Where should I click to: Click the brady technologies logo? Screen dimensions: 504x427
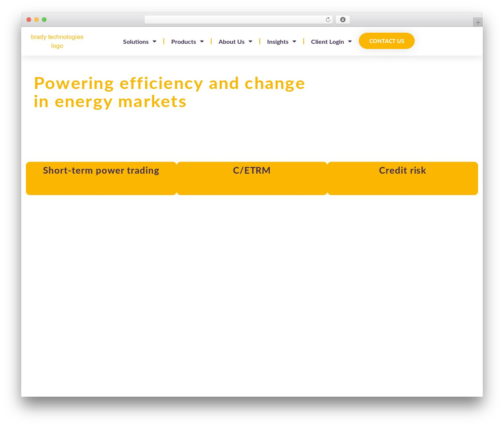click(57, 41)
